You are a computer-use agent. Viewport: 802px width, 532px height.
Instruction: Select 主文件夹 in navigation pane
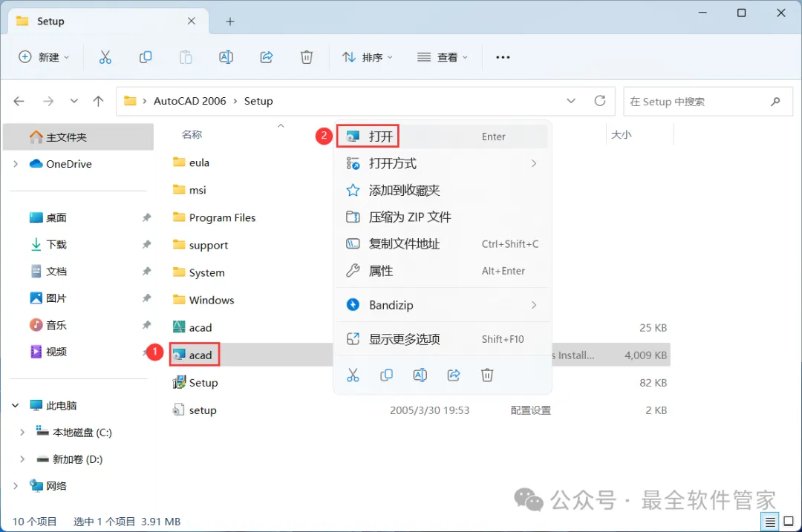(78, 137)
